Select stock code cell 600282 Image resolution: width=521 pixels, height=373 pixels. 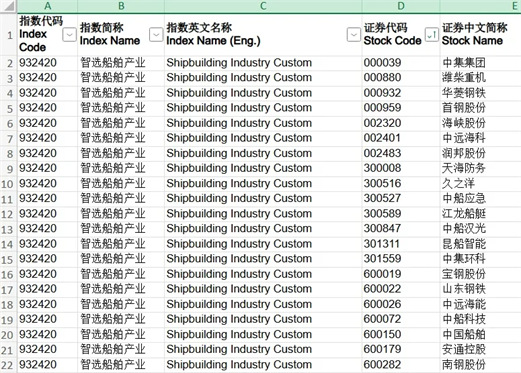(x=401, y=365)
